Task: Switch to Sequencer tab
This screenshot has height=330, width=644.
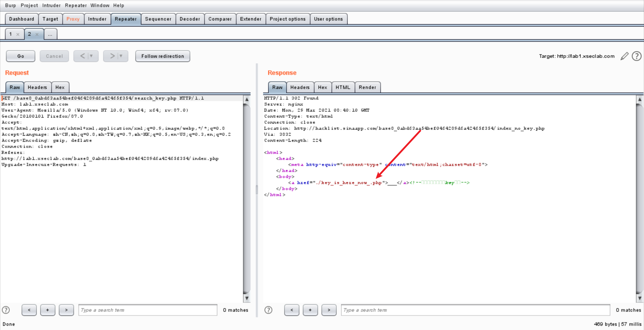Action: 158,19
